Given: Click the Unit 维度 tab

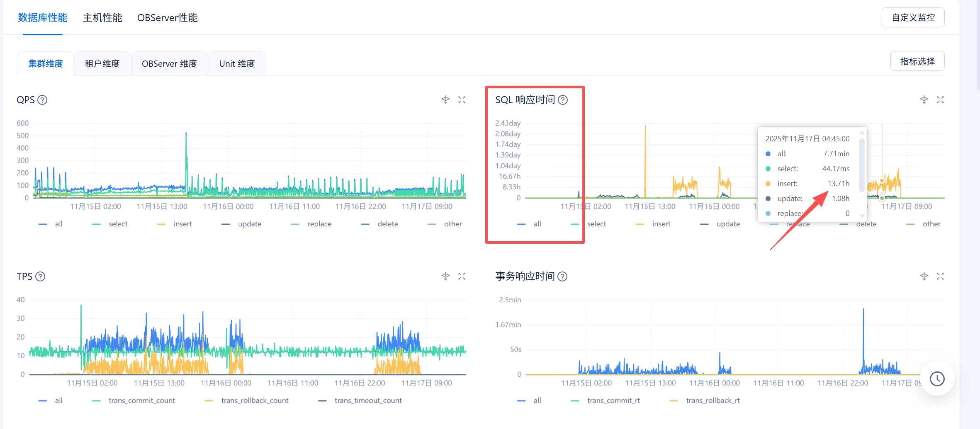Looking at the screenshot, I should (x=237, y=64).
